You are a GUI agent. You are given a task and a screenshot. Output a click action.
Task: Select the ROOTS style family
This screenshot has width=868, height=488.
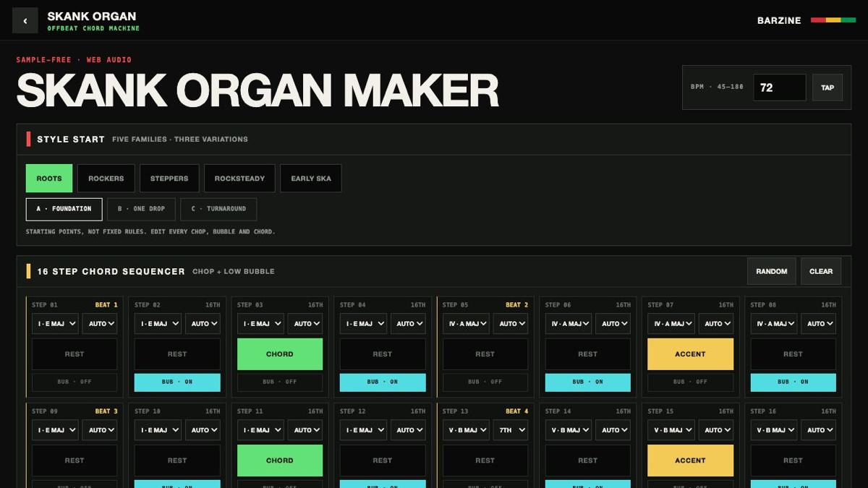49,179
